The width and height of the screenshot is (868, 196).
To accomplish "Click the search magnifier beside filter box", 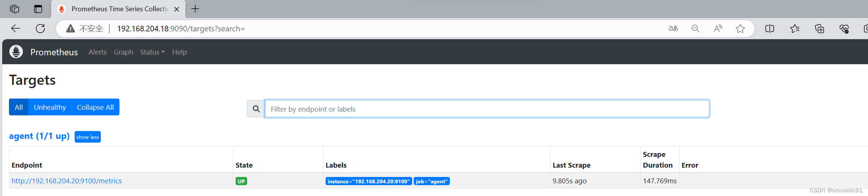I will click(256, 109).
